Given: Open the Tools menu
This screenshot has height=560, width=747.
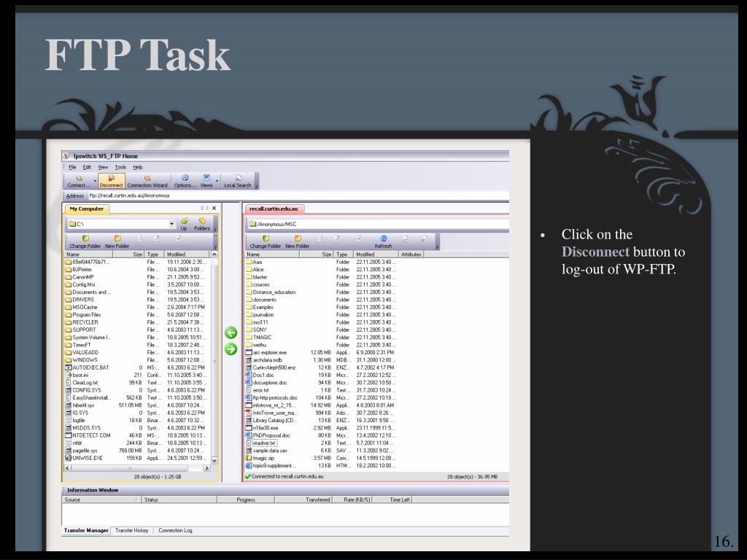Looking at the screenshot, I should click(120, 167).
